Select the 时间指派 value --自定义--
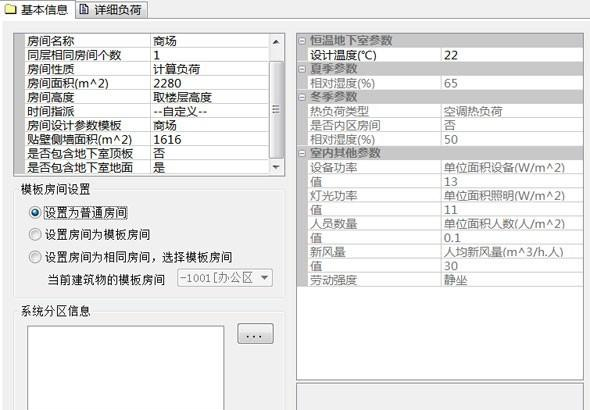 210,111
